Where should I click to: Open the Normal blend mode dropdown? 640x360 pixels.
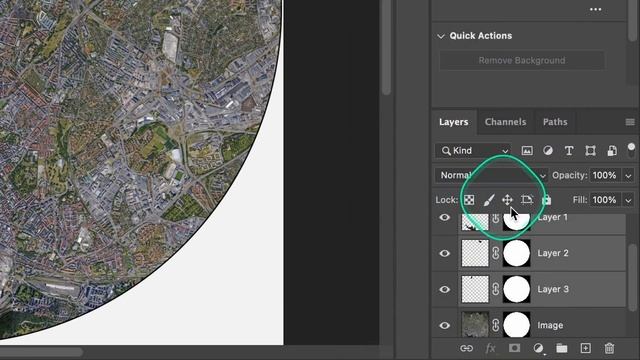click(x=491, y=176)
